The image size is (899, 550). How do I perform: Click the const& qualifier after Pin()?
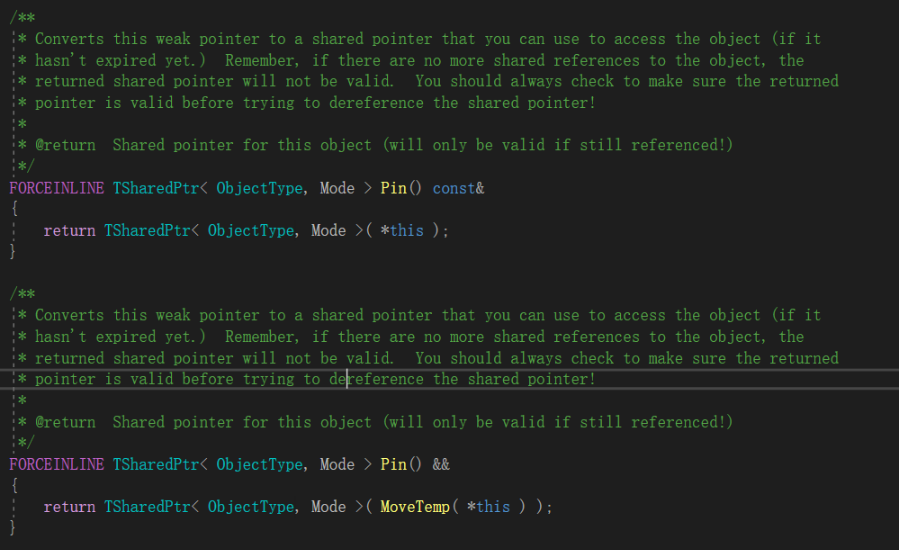click(458, 188)
